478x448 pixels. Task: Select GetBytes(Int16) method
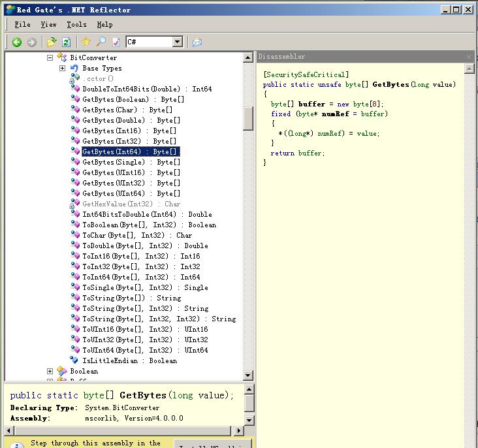pos(129,131)
